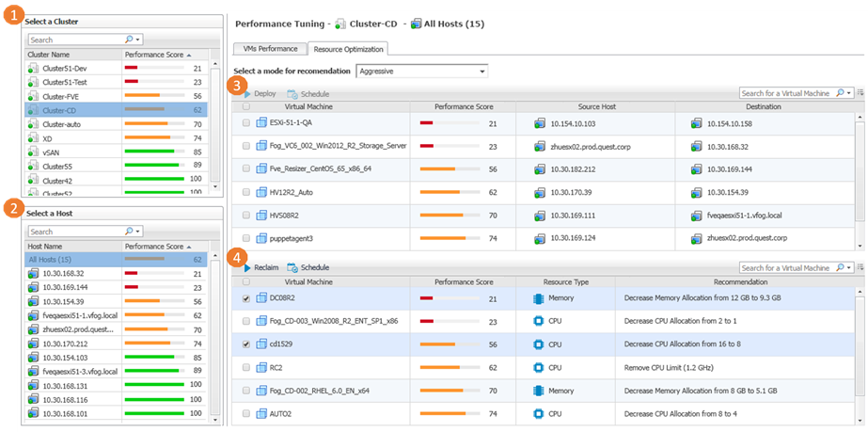Click the Source Host column header
Viewport: 868px width, 432px height.
pyautogui.click(x=595, y=107)
